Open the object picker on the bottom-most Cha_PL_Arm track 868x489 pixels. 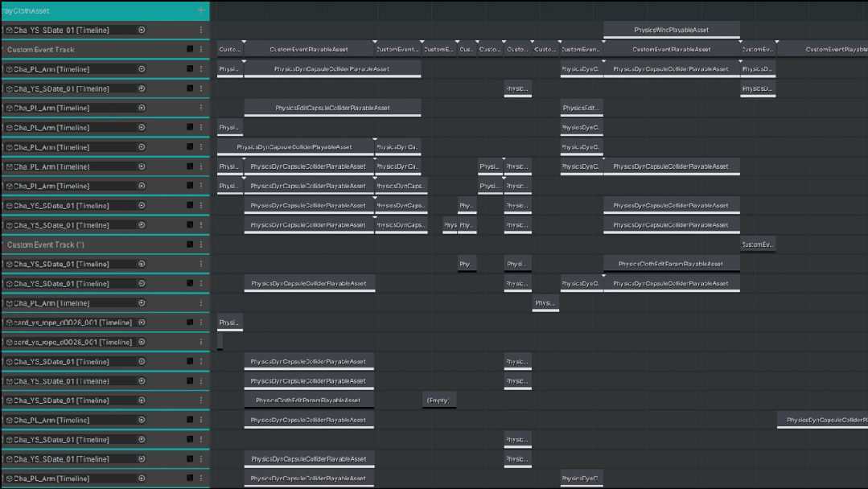[142, 479]
